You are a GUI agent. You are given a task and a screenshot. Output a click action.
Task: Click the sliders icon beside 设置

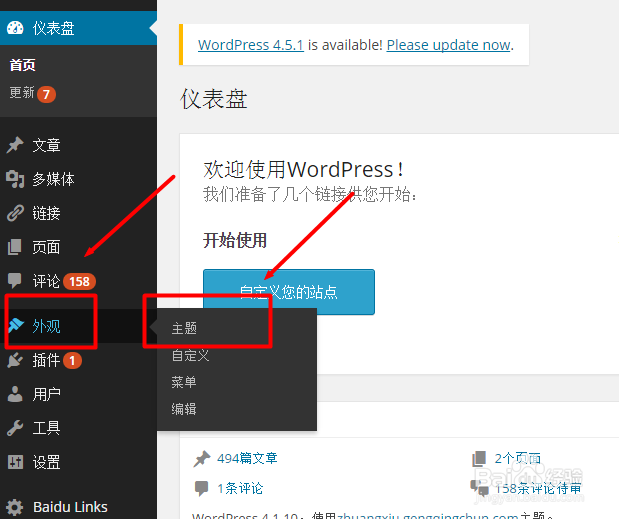(15, 462)
